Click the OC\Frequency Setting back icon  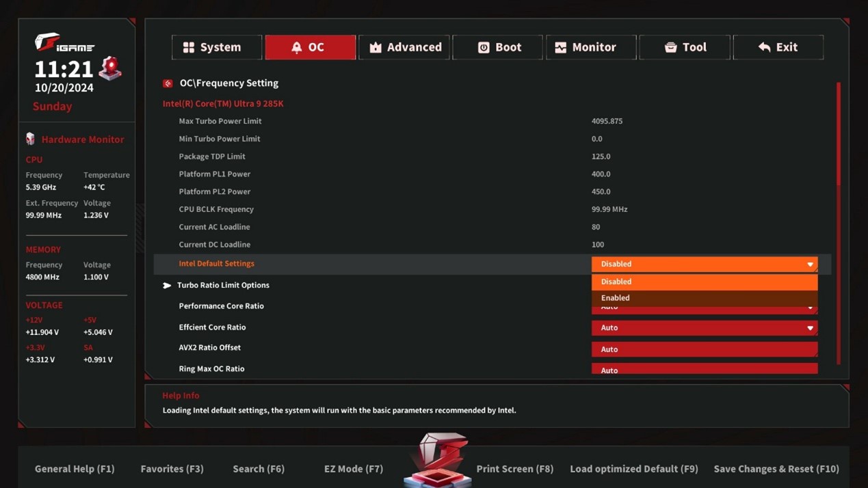click(168, 83)
